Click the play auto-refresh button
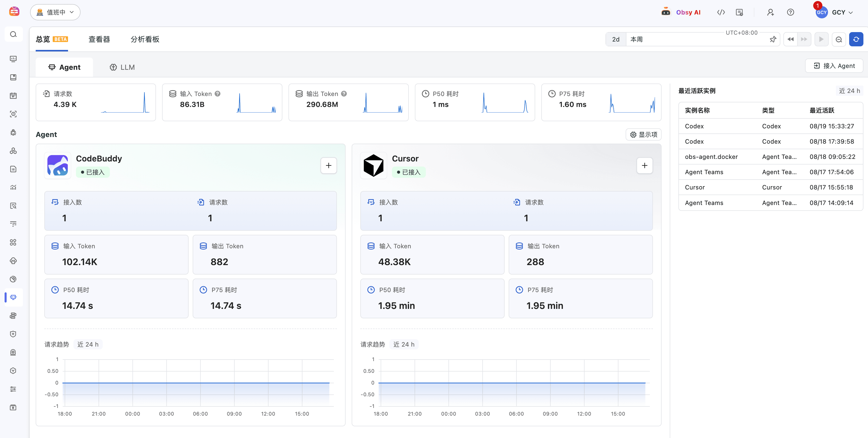868x438 pixels. [821, 39]
